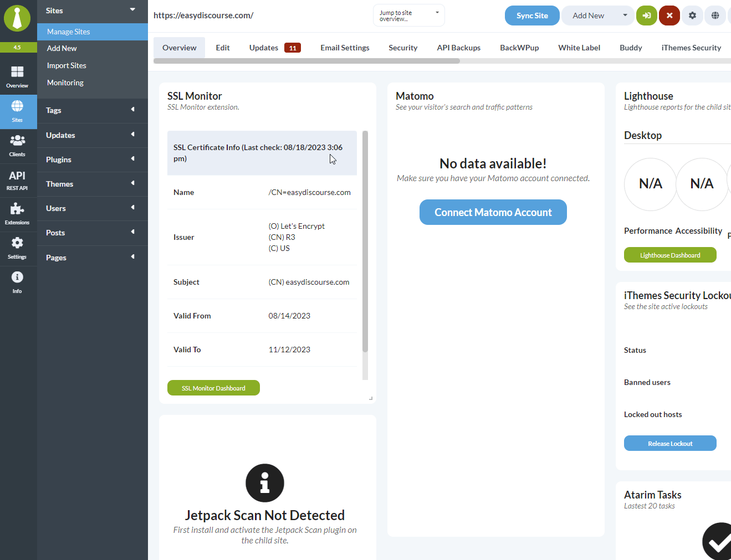Click the globe icon in top bar
The width and height of the screenshot is (731, 560).
tap(715, 16)
